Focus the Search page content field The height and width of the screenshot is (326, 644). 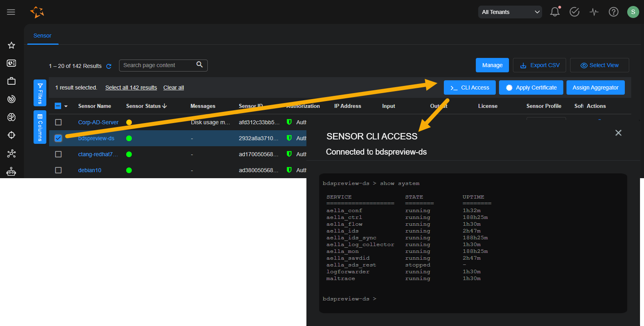[x=158, y=65]
